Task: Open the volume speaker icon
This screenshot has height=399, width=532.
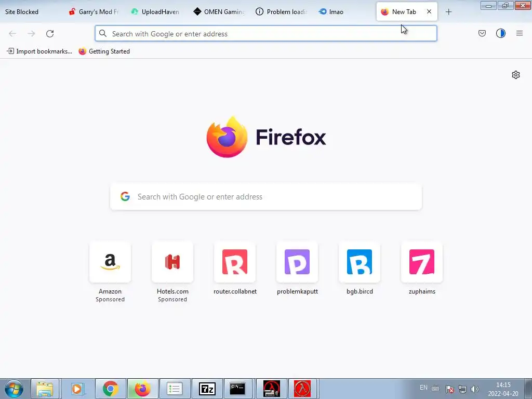Action: [x=475, y=389]
